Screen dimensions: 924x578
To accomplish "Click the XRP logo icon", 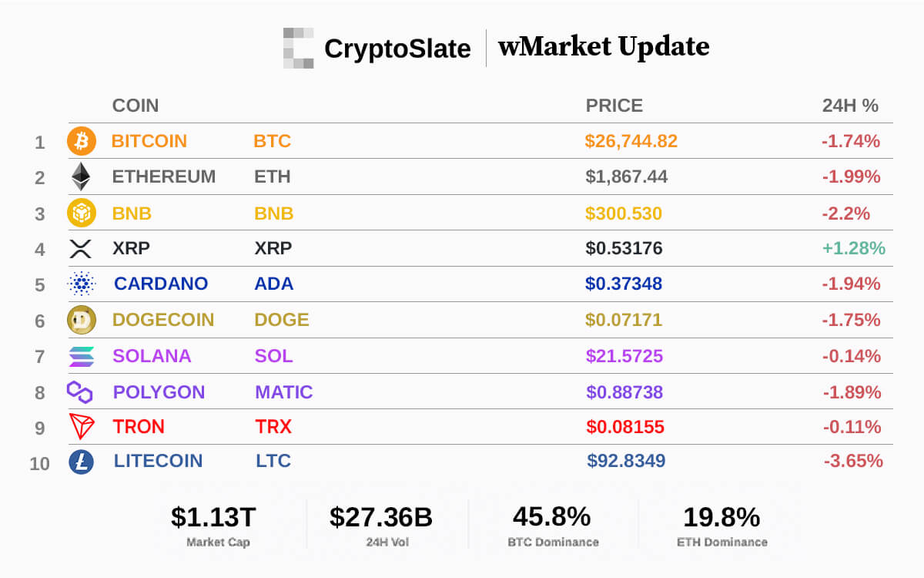I will point(81,248).
